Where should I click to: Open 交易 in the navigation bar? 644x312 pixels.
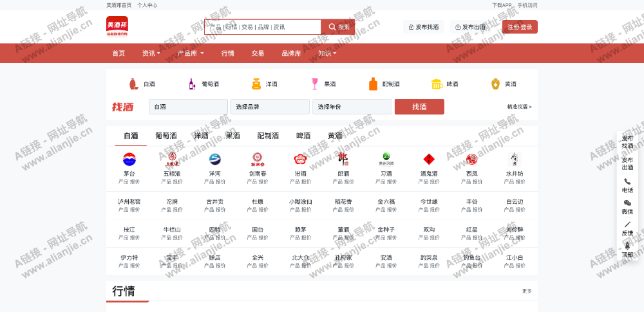pos(258,53)
